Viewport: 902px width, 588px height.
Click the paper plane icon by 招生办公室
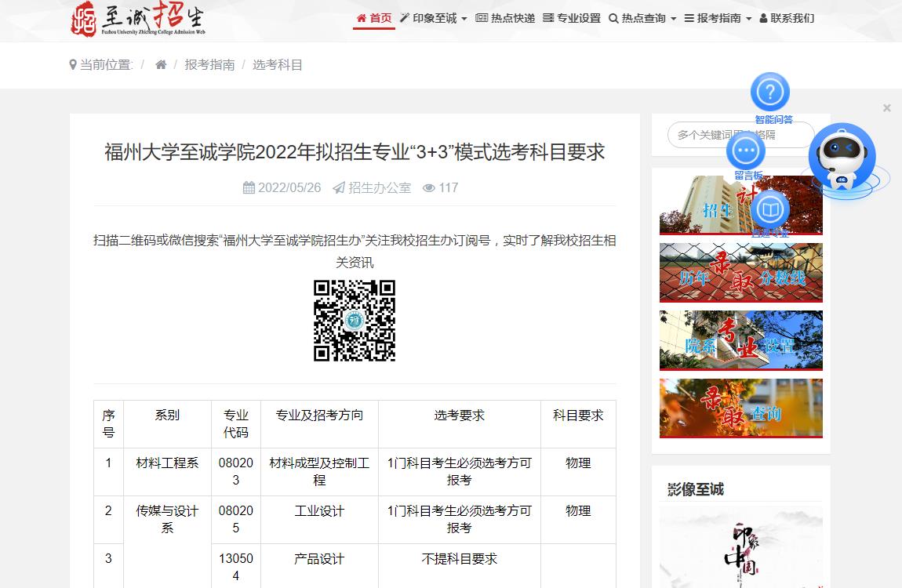point(339,188)
